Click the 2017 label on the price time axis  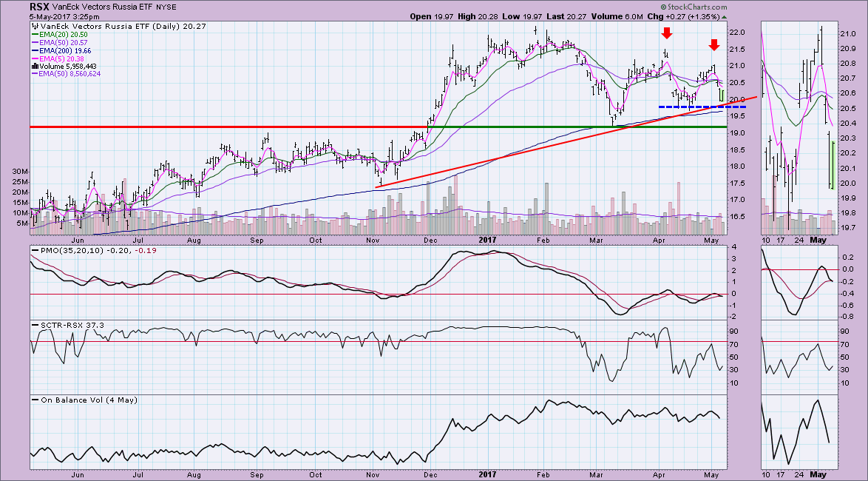486,240
